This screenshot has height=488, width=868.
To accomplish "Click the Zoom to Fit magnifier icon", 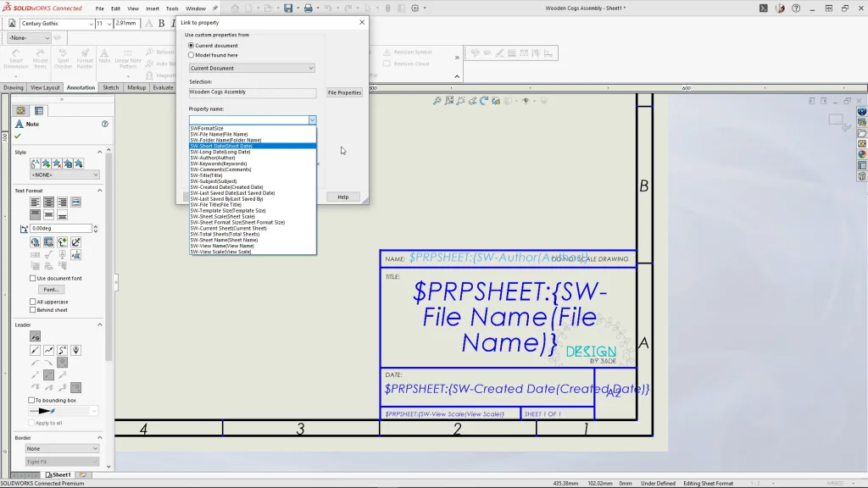I will point(437,101).
